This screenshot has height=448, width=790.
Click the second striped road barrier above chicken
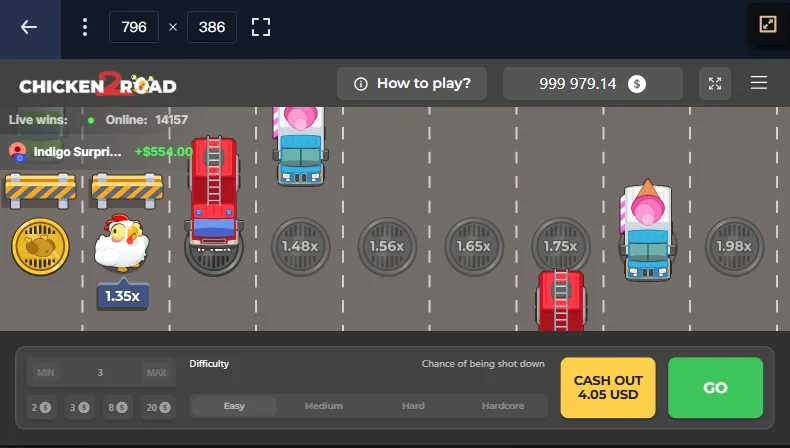tap(127, 190)
